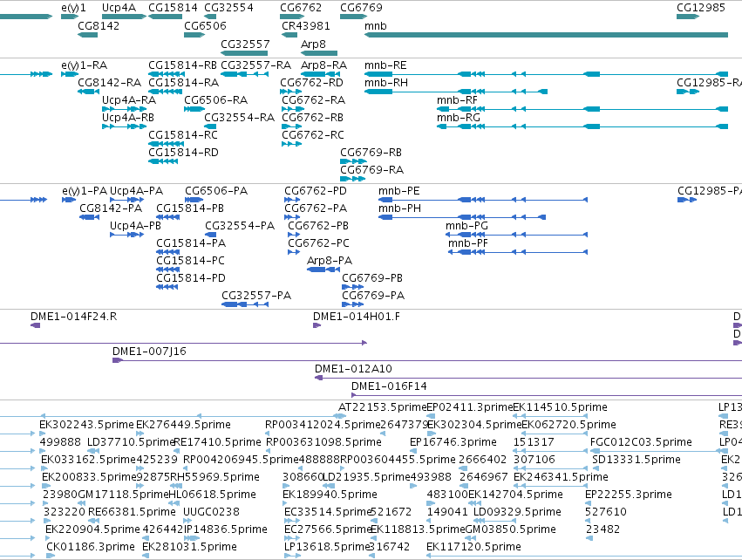The height and width of the screenshot is (560, 742).
Task: Click protein CG32557-PA glyph
Action: coord(245,304)
